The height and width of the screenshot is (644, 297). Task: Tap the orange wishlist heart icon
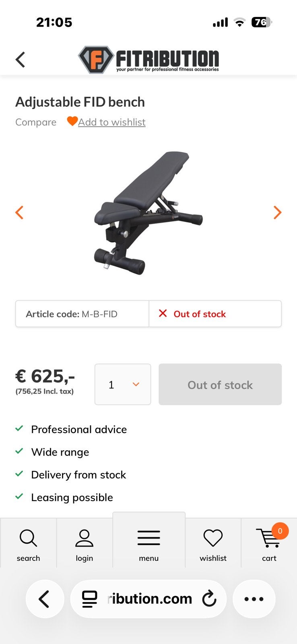tap(72, 121)
